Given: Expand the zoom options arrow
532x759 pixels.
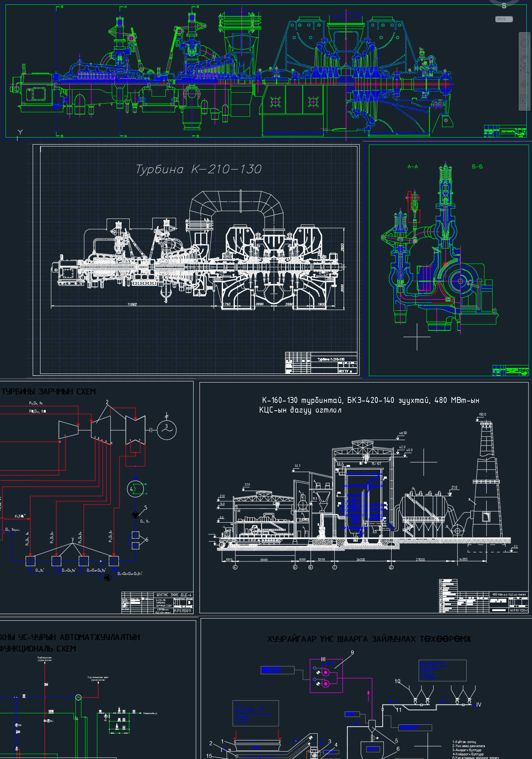Looking at the screenshot, I should (525, 77).
